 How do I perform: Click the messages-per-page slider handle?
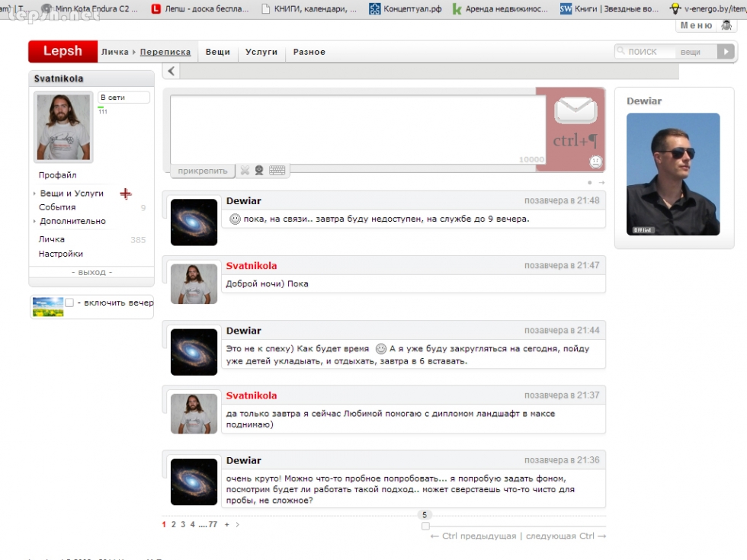click(x=425, y=526)
